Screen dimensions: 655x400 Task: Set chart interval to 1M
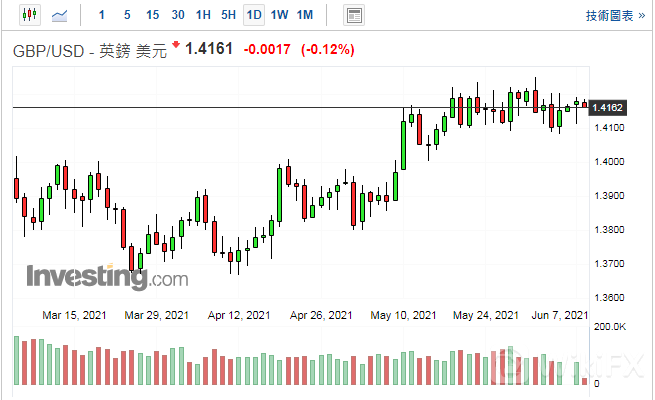pyautogui.click(x=305, y=15)
